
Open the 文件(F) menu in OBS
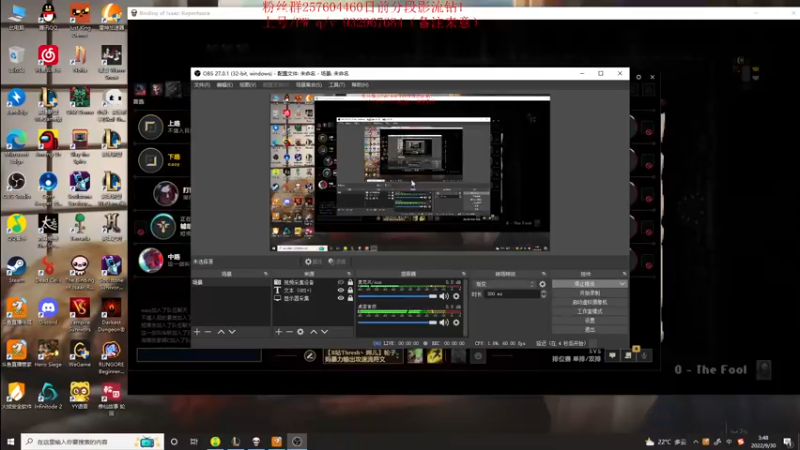point(202,85)
